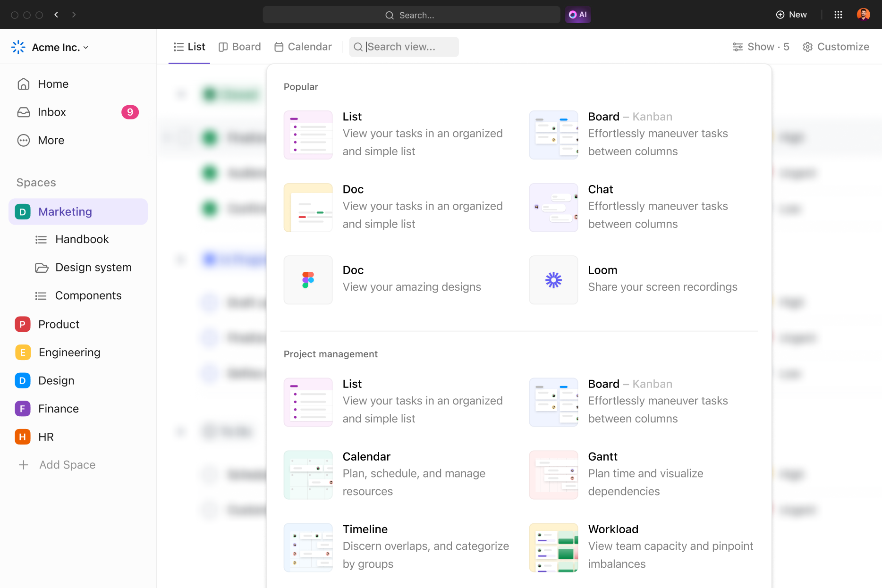Click the New button
882x588 pixels.
pos(791,15)
